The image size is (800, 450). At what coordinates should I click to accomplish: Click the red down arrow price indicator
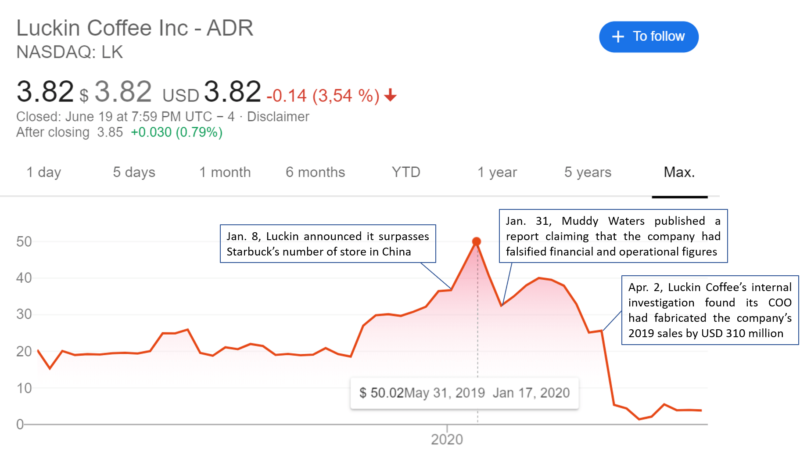click(x=391, y=95)
